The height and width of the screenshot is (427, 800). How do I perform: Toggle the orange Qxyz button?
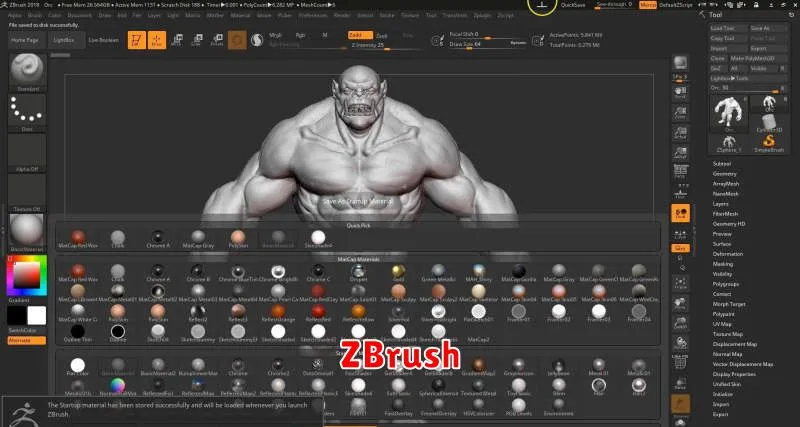[680, 248]
